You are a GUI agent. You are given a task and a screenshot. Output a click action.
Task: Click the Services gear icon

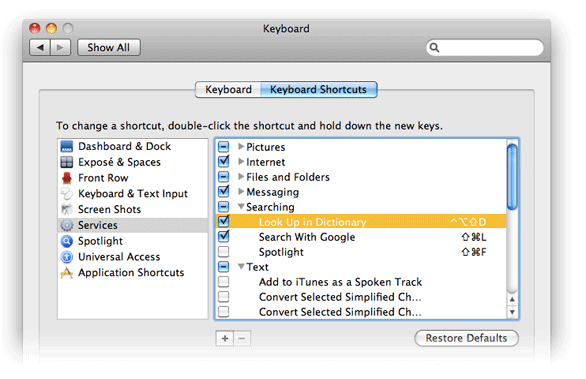coord(67,225)
